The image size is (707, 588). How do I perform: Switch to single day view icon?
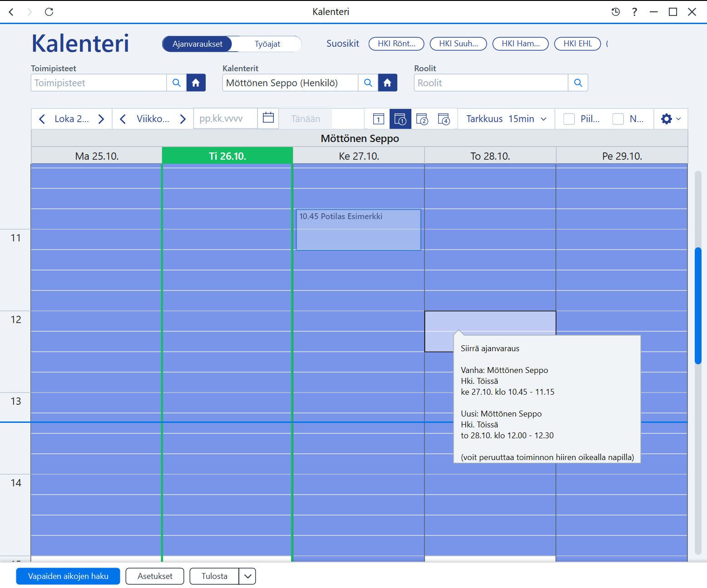[379, 119]
